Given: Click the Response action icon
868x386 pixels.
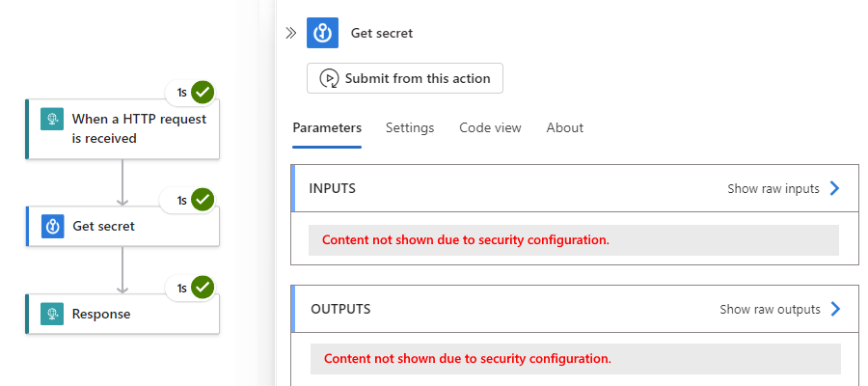Looking at the screenshot, I should (51, 314).
